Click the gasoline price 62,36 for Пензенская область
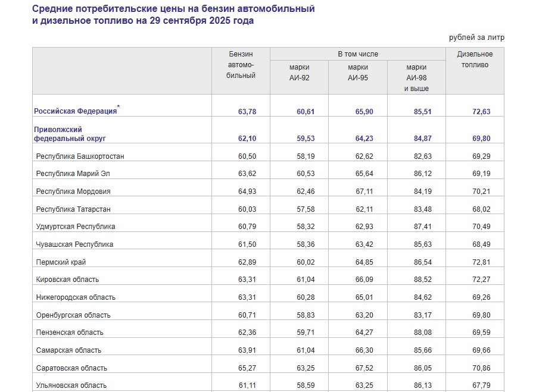 (x=247, y=333)
